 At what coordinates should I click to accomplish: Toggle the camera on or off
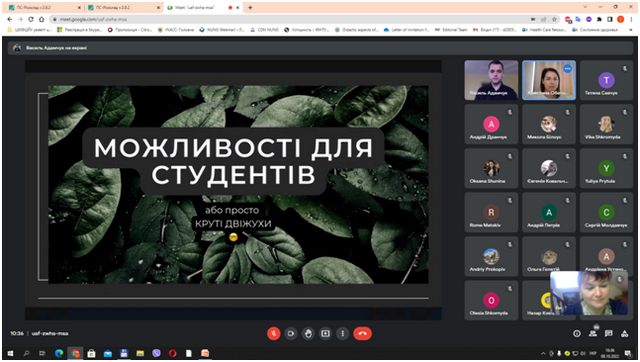tap(291, 333)
